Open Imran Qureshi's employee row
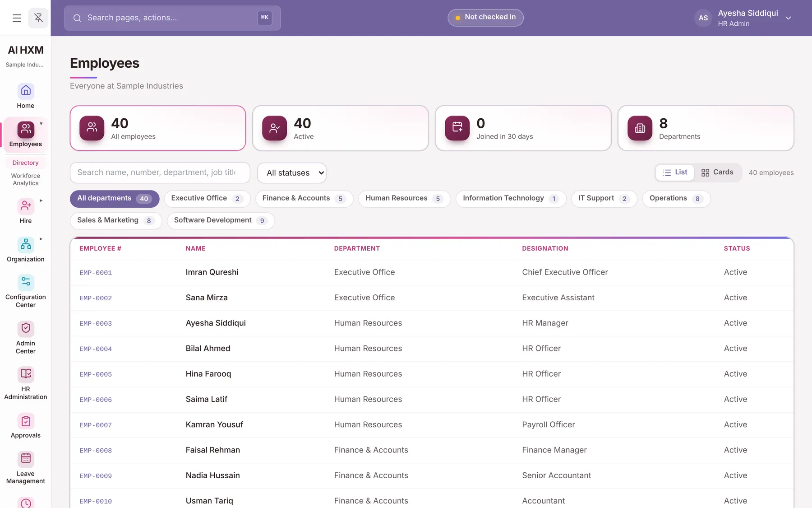812x508 pixels. tap(432, 272)
